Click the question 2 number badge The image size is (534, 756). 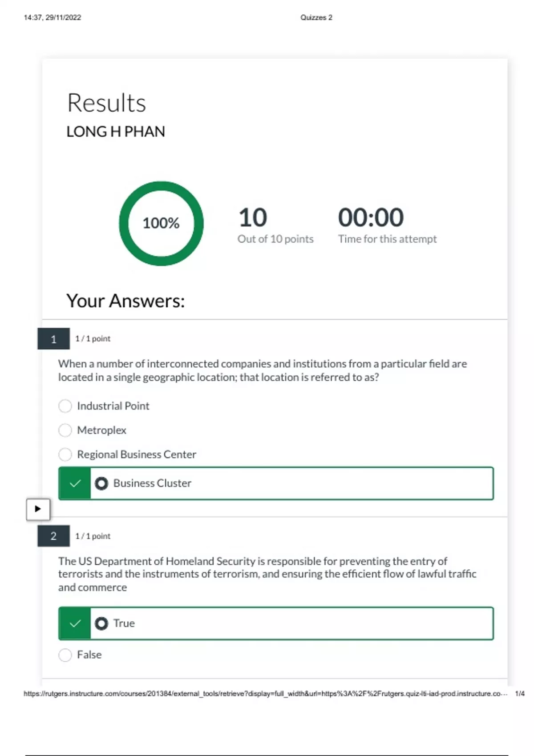(53, 536)
